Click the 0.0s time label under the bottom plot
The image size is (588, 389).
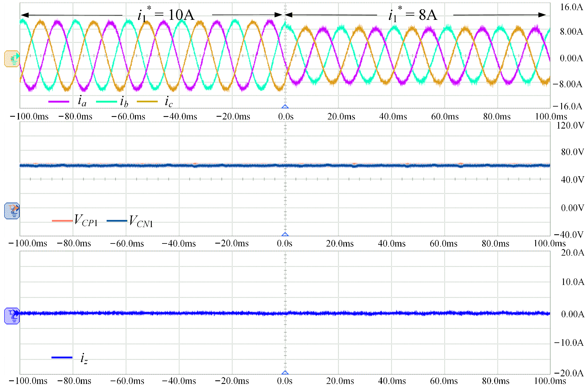click(x=285, y=381)
